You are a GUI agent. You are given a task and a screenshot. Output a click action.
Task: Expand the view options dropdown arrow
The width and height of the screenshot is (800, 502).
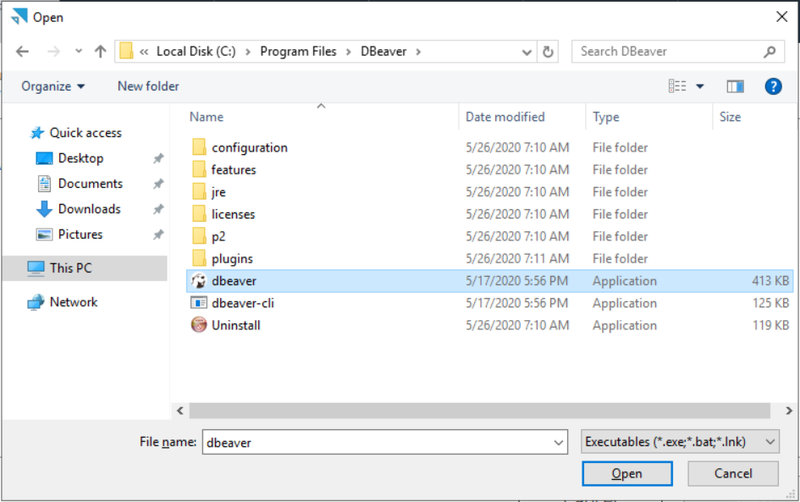[700, 86]
